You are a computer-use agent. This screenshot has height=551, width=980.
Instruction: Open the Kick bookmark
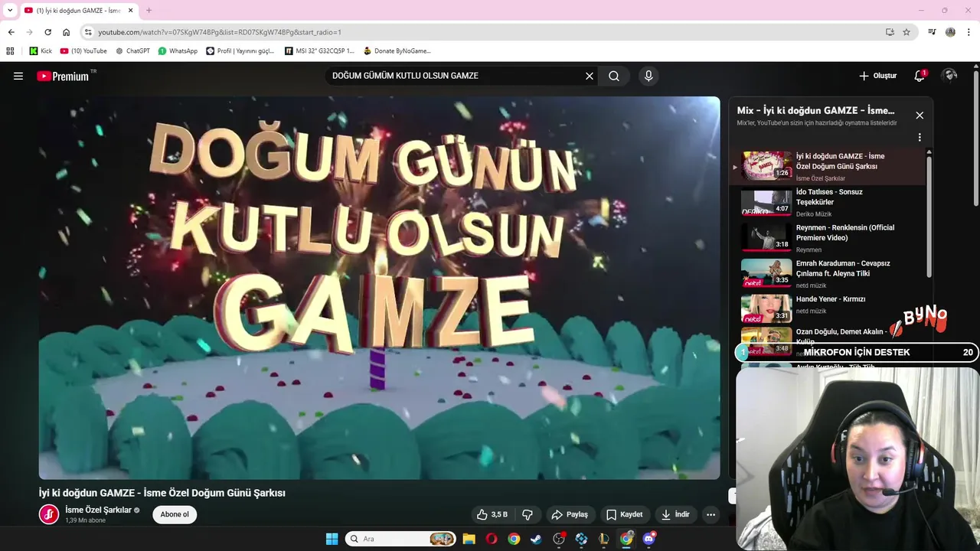(41, 51)
